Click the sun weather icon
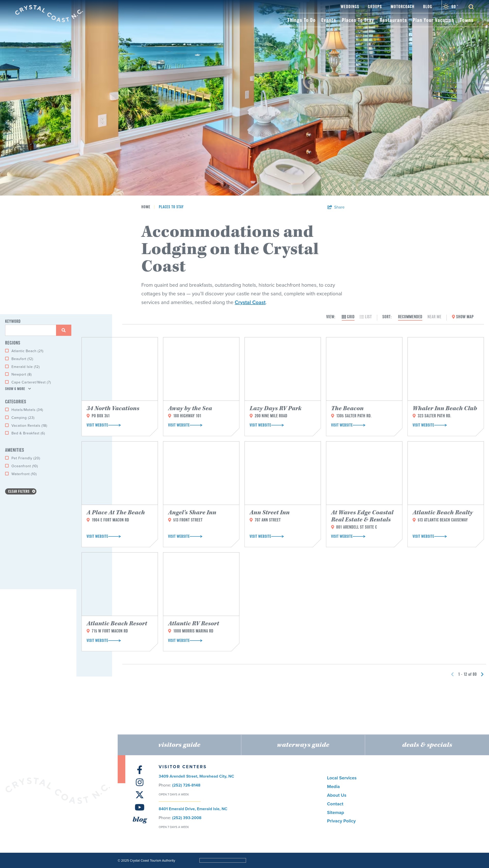 445,6
